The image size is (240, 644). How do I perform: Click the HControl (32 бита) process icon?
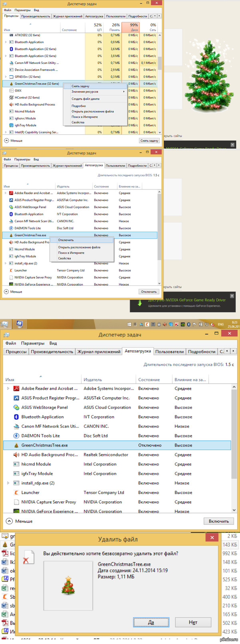pyautogui.click(x=11, y=98)
